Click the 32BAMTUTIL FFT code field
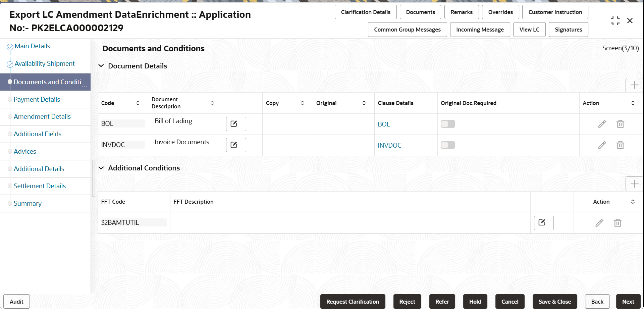644x309 pixels. tap(134, 222)
